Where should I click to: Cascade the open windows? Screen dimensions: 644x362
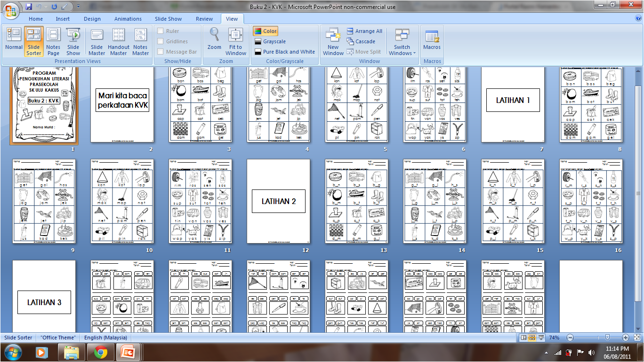361,41
